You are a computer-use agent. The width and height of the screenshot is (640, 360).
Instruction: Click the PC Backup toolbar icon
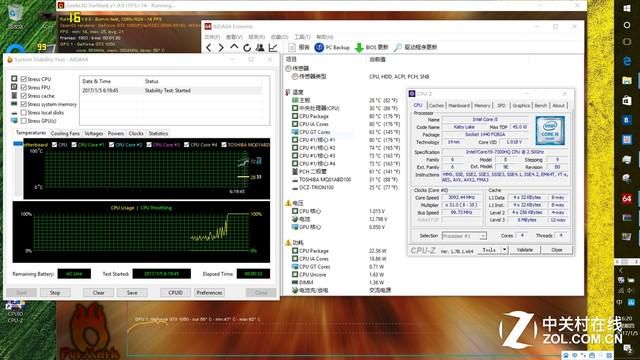pyautogui.click(x=319, y=47)
